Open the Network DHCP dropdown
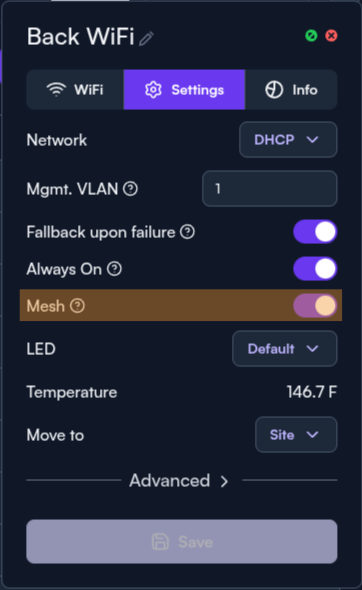Screen dimensions: 362x590 [288, 140]
